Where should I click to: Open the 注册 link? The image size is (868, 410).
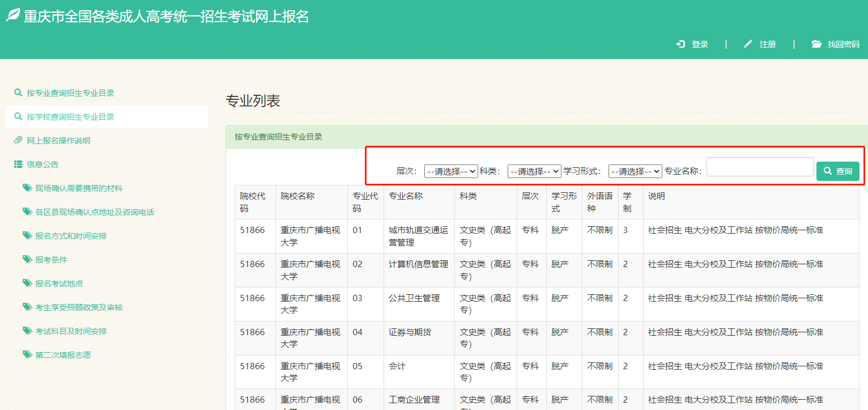pyautogui.click(x=768, y=44)
